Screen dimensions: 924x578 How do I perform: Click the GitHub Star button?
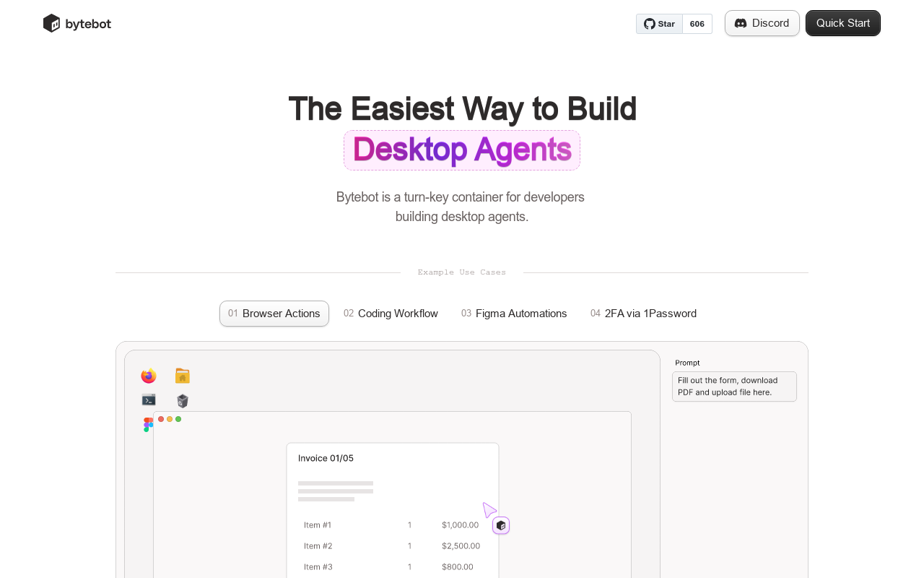659,24
